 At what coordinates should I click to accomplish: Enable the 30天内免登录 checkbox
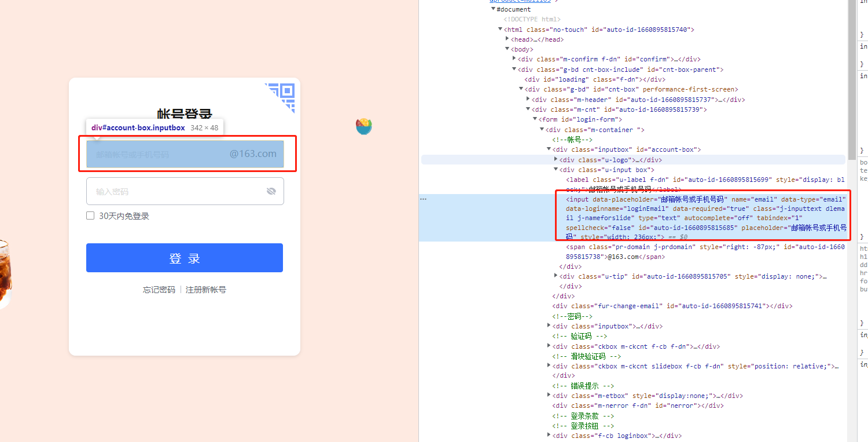point(90,215)
